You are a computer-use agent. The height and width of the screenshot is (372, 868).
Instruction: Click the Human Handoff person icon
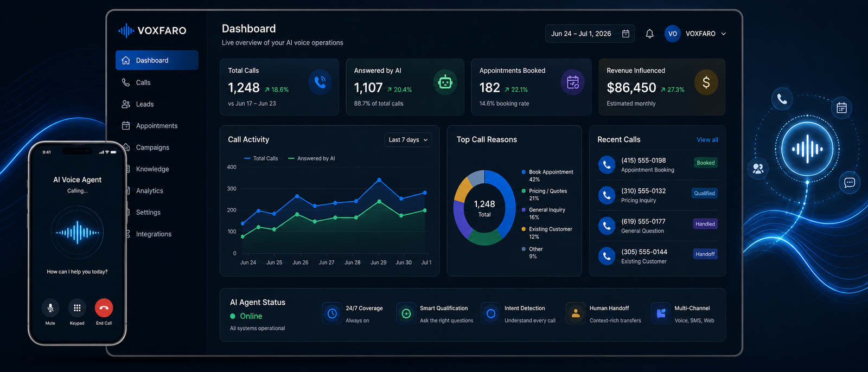coord(576,313)
